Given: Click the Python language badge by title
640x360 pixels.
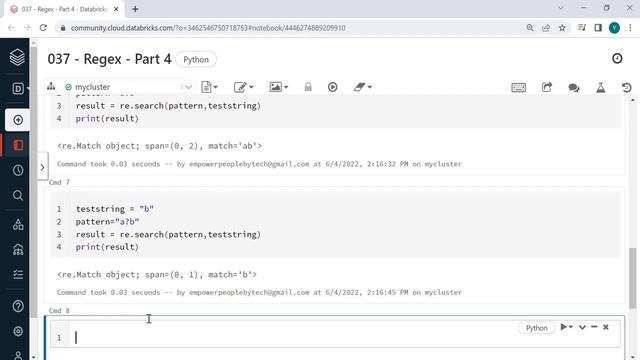Looking at the screenshot, I should pyautogui.click(x=196, y=60).
